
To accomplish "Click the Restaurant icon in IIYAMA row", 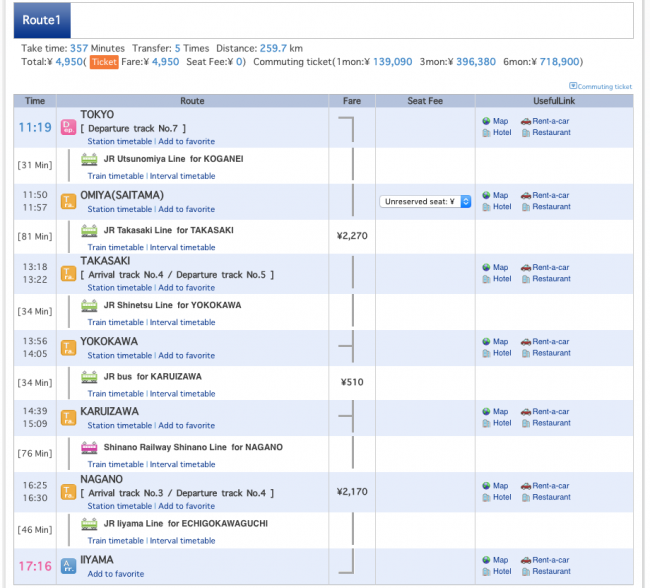I will (526, 572).
